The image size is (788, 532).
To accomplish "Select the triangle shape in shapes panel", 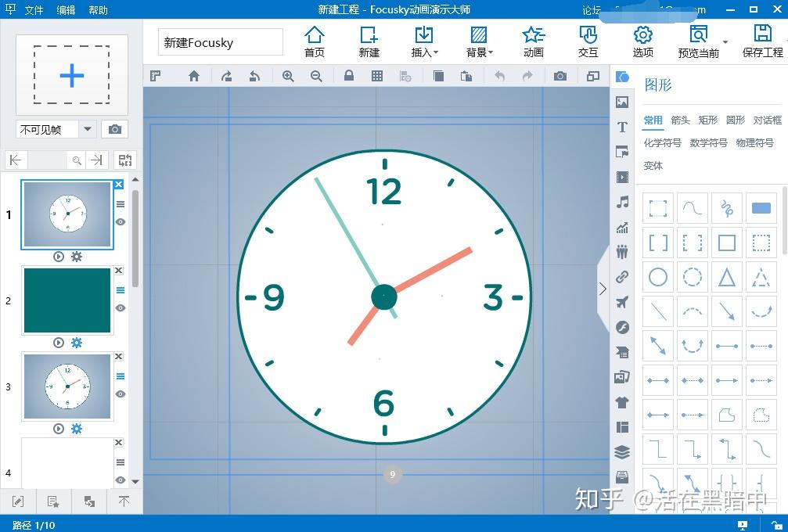I will click(727, 277).
